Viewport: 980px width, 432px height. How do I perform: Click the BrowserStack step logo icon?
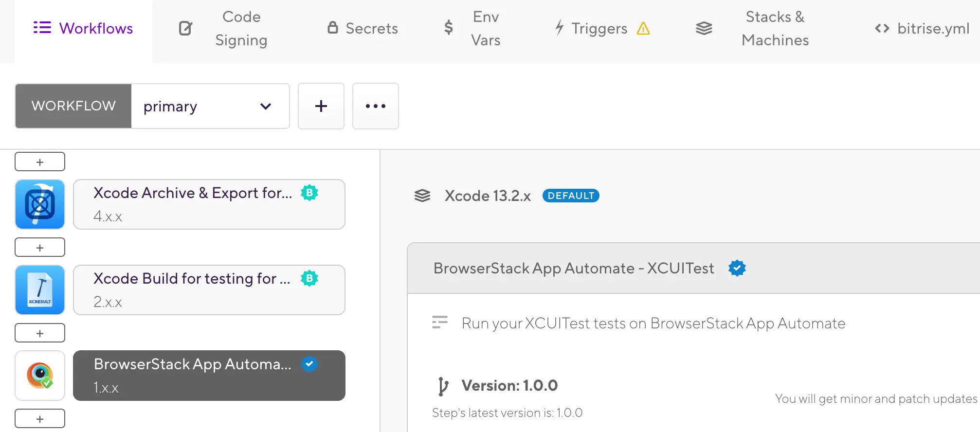pos(40,376)
